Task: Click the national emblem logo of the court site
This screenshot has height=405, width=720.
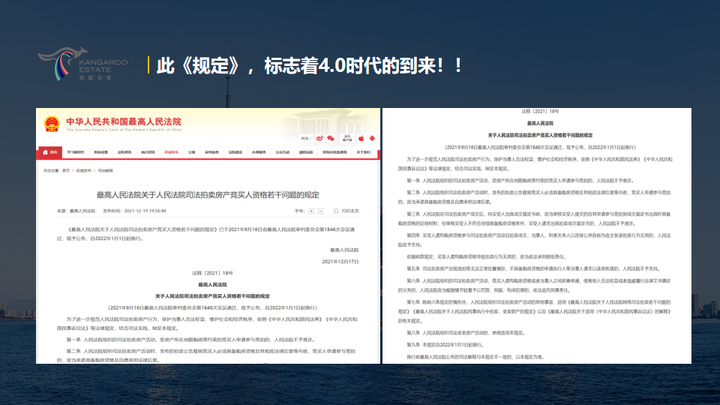Action: (x=51, y=124)
